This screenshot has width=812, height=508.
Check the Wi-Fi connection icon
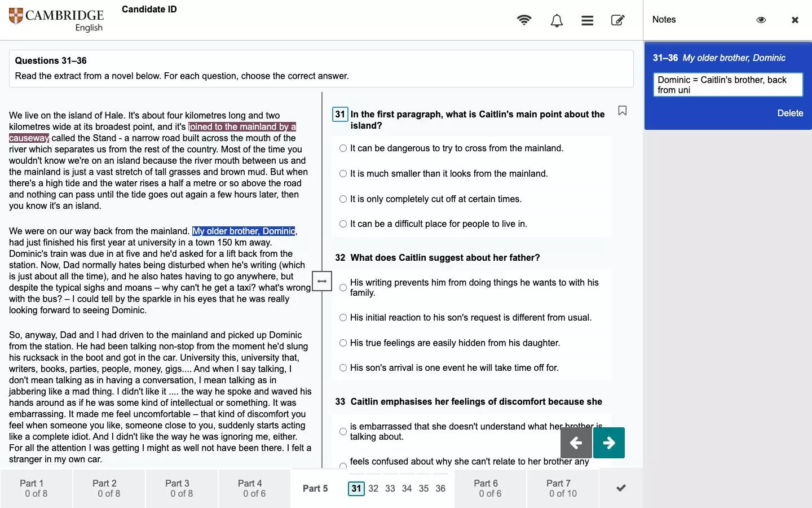[524, 20]
